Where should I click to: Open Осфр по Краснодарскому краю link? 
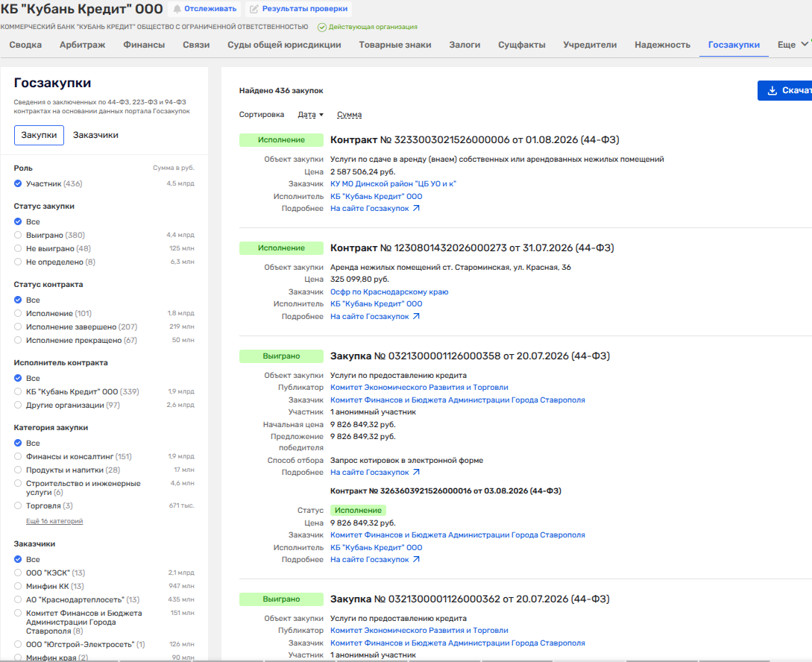pos(389,292)
